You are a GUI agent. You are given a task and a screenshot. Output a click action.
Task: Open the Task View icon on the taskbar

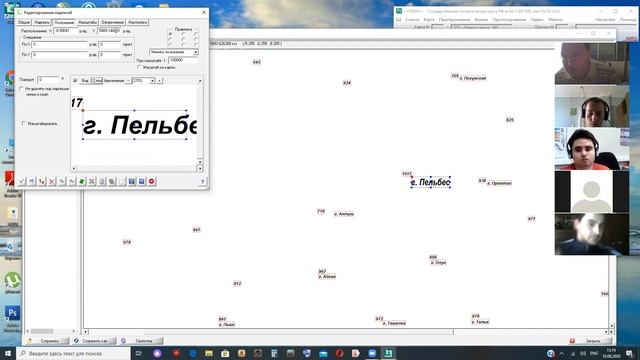tap(138, 353)
